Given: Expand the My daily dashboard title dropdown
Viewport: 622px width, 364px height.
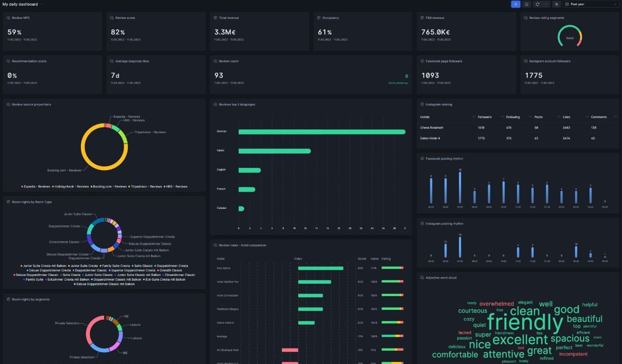Looking at the screenshot, I should (42, 4).
